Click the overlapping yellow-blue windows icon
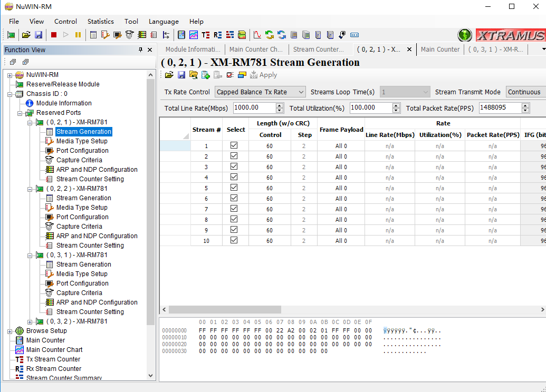546x392 pixels. coord(242,75)
